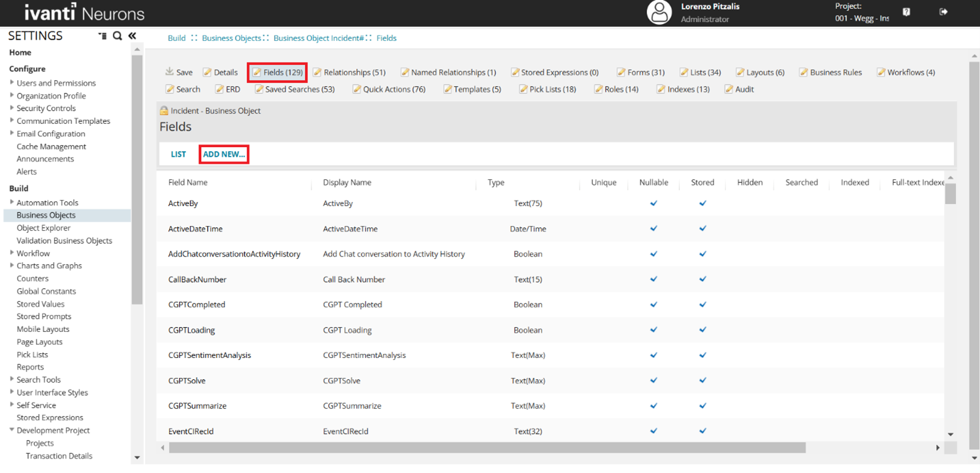Switch to the LIST tab
Screen dimensions: 980x473
(178, 154)
